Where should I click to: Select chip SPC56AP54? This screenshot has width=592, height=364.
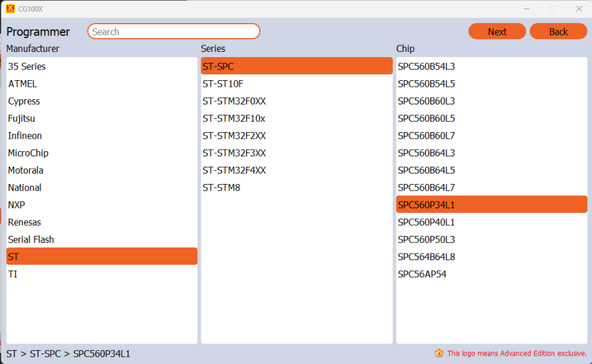point(422,274)
